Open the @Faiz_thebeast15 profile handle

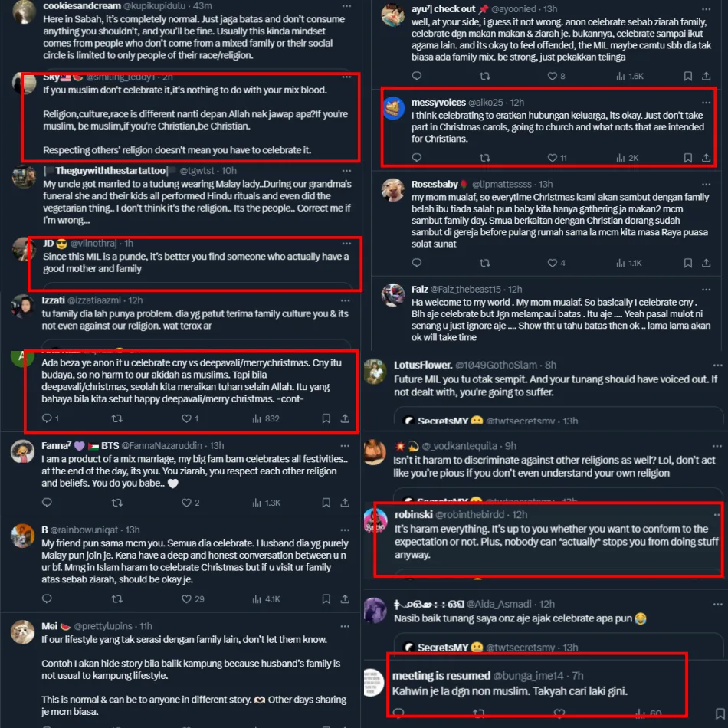coord(466,289)
